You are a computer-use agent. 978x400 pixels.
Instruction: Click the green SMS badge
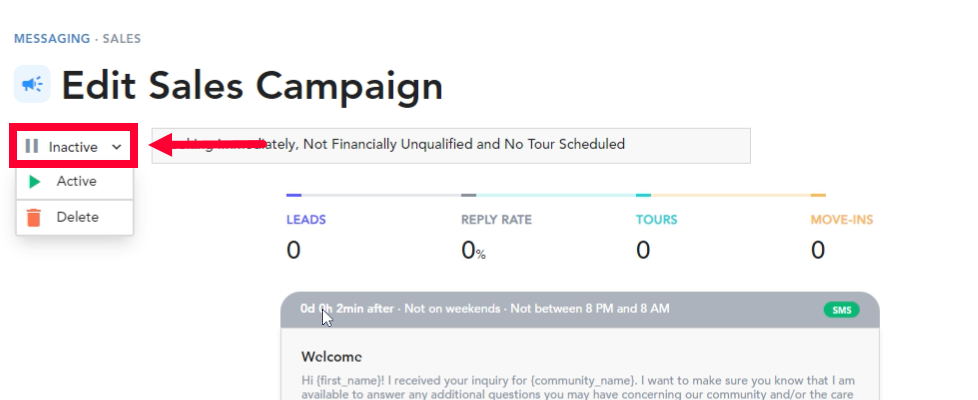point(841,310)
